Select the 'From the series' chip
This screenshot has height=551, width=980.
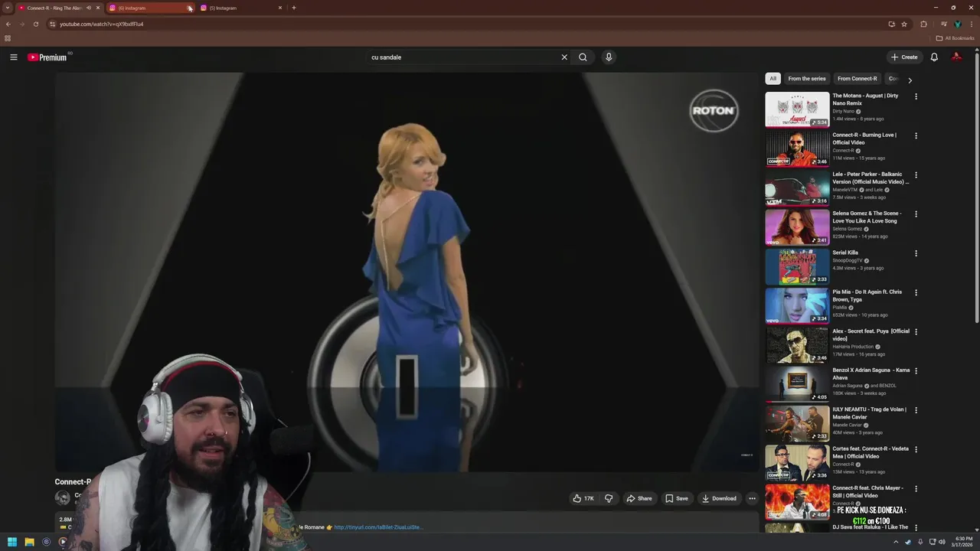tap(807, 79)
